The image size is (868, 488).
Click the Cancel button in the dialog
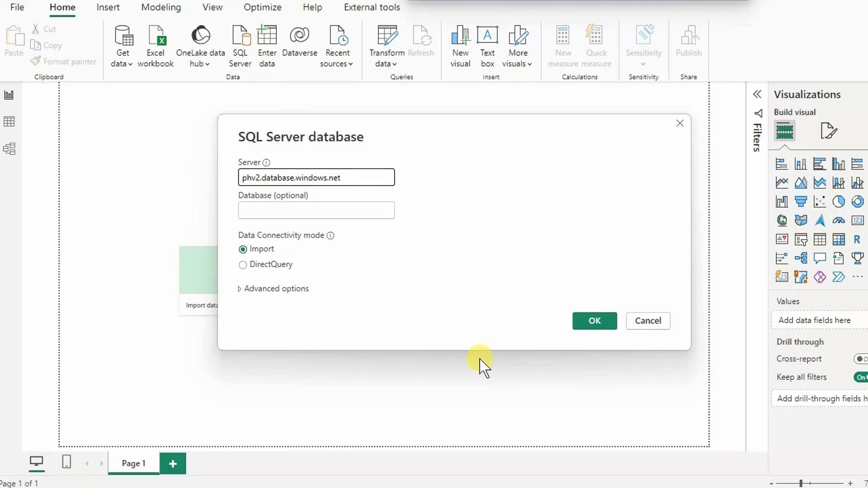(x=647, y=321)
